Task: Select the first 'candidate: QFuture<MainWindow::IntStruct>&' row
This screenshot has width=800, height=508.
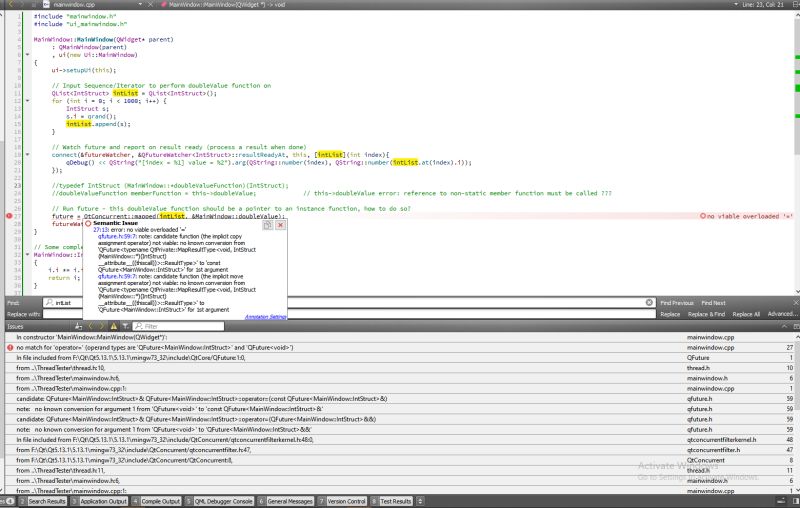Action: pyautogui.click(x=399, y=398)
